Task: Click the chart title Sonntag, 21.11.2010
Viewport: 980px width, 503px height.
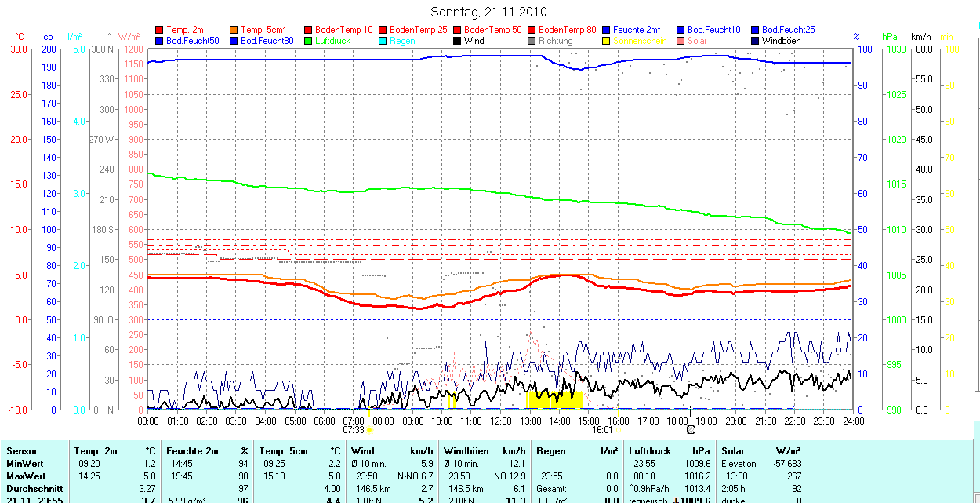Action: tap(489, 12)
